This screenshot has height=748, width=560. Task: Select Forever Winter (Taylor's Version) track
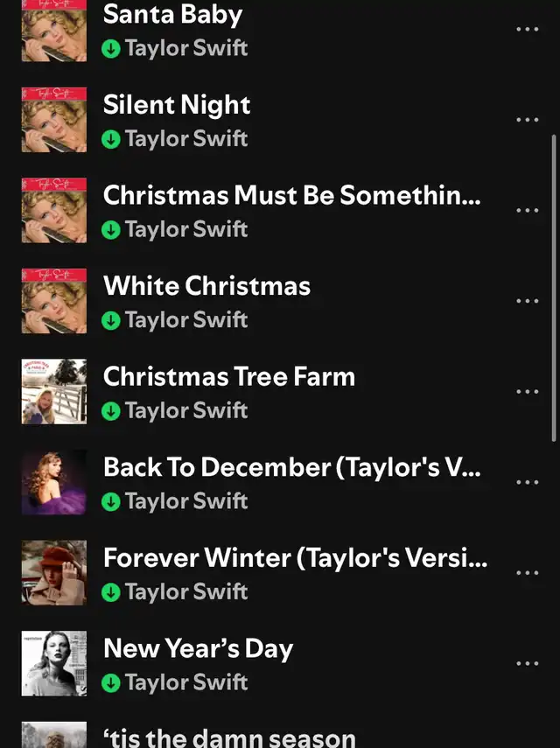pyautogui.click(x=295, y=558)
